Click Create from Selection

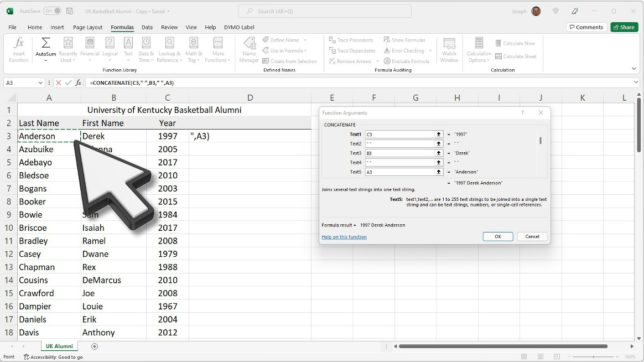(x=290, y=61)
